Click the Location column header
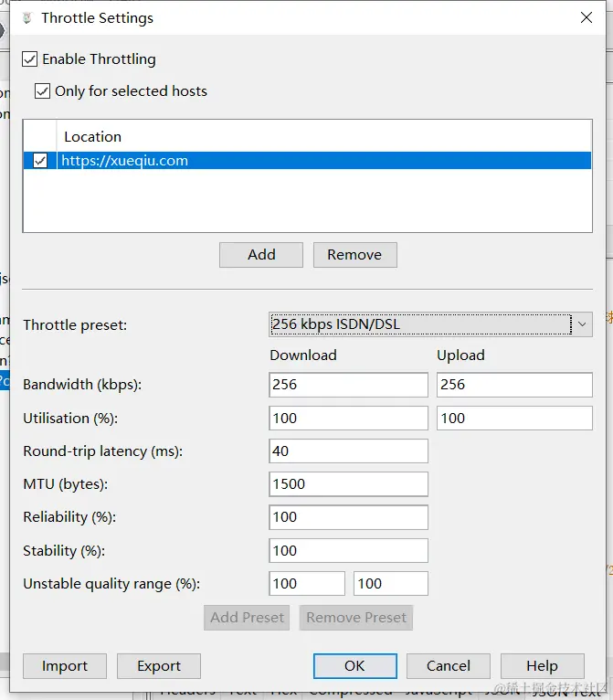This screenshot has width=613, height=700. tap(93, 136)
